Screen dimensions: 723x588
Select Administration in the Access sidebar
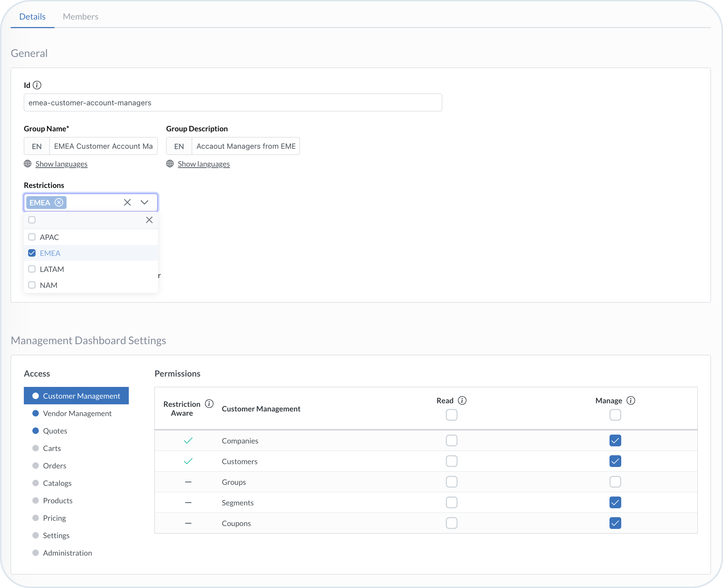67,553
